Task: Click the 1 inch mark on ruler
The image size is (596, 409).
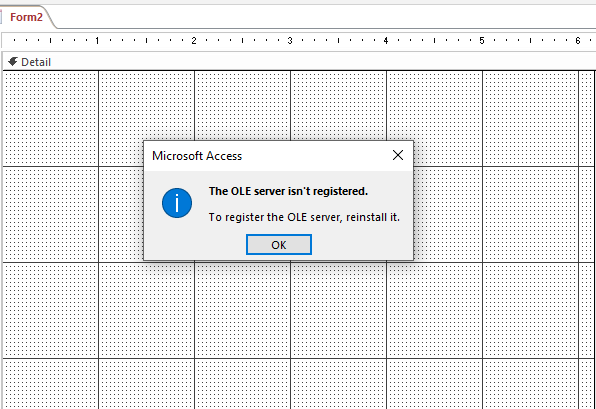Action: 97,40
